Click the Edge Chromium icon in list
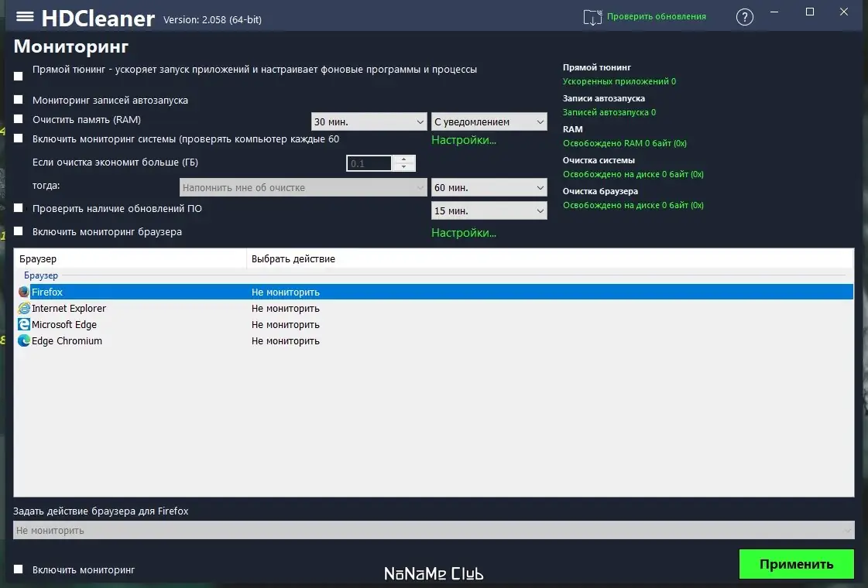This screenshot has height=588, width=868. (24, 340)
